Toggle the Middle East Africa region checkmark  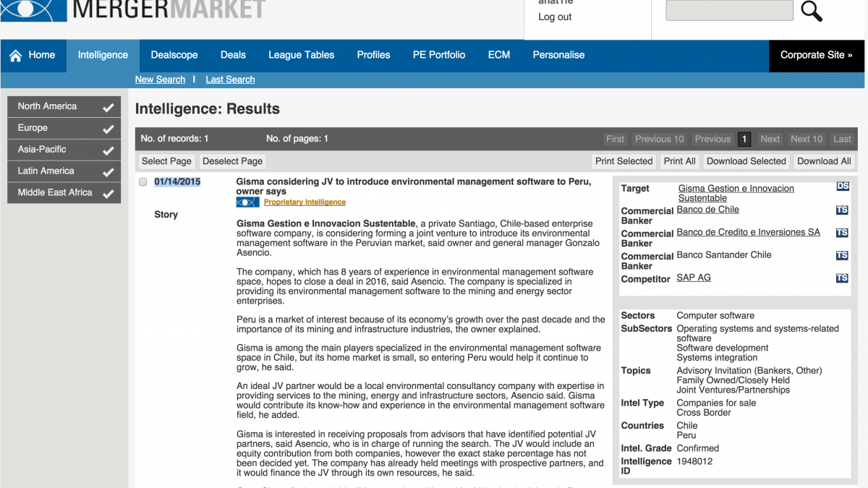click(x=108, y=194)
